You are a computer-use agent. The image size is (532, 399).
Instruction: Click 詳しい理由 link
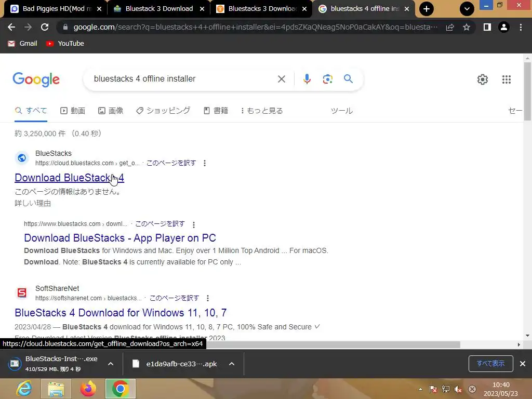coord(33,203)
